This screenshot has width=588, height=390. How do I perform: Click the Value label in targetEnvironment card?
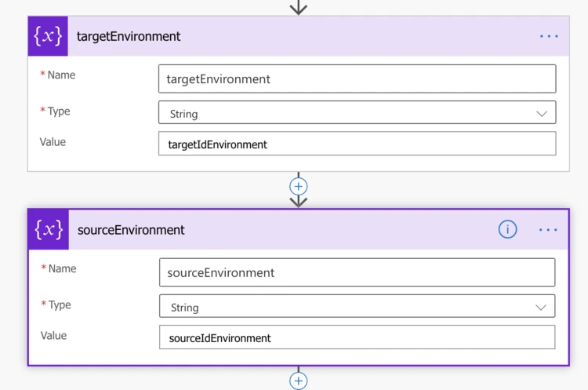tap(53, 142)
